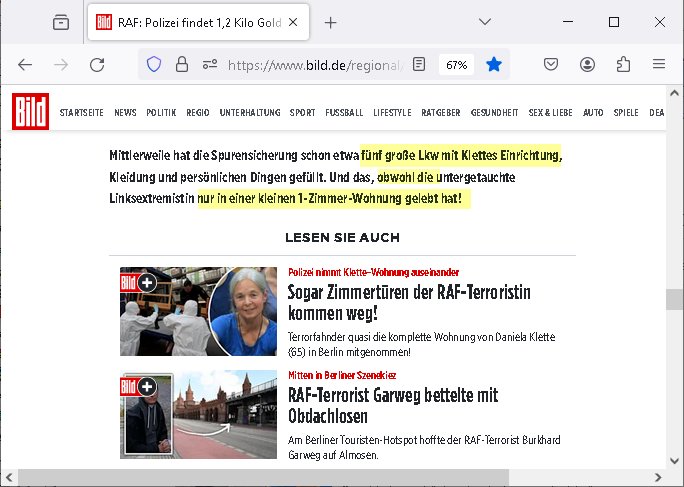Open Firefox View recent browsing icon

coord(61,22)
